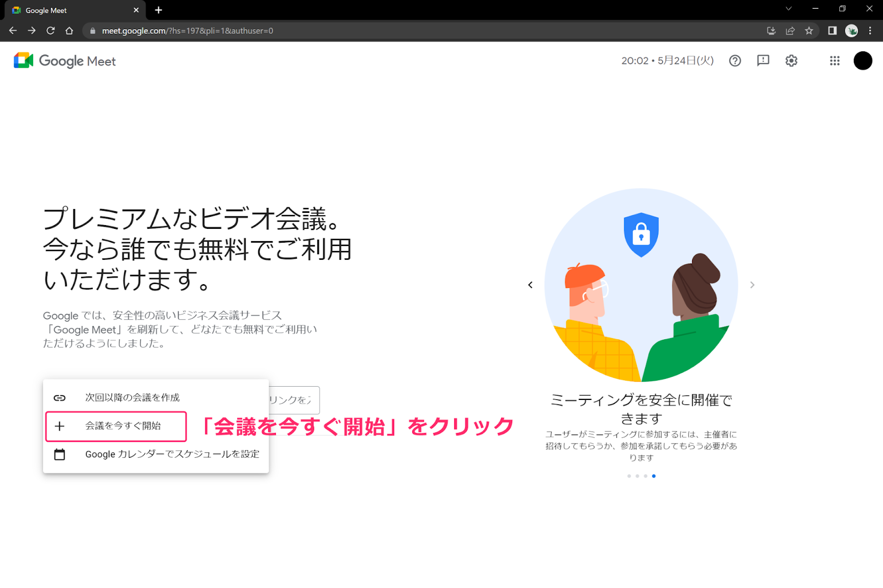Select 次回以降の会議を作成 menu item

(156, 398)
